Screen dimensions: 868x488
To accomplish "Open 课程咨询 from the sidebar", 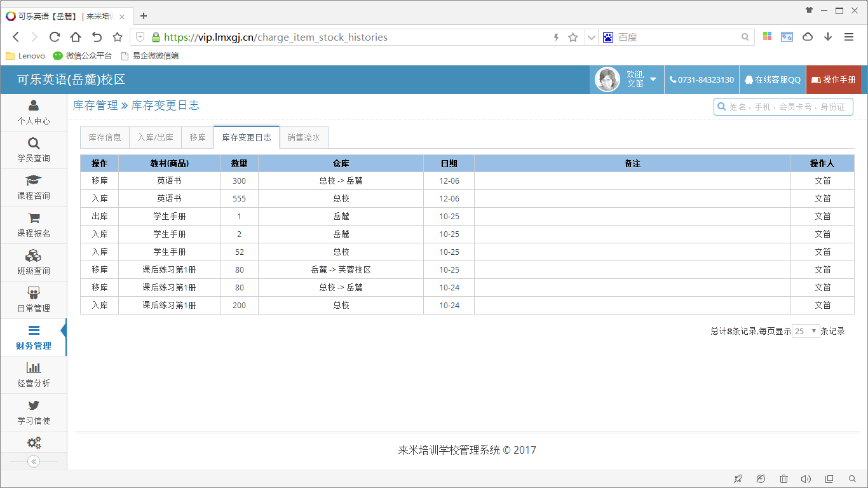I will tap(33, 187).
